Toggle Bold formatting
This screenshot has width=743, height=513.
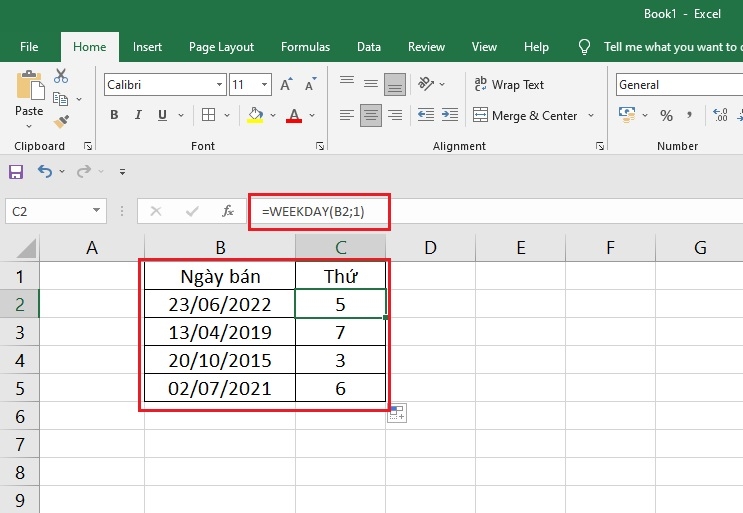click(x=114, y=115)
